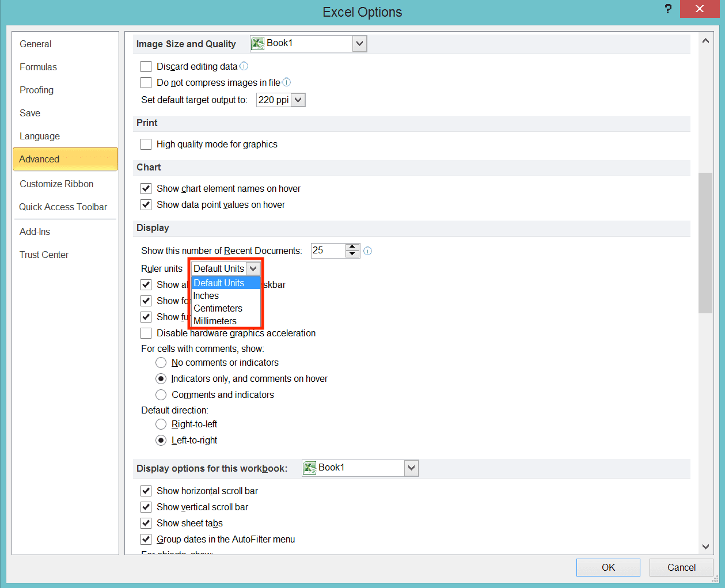This screenshot has height=588, width=725.
Task: Confirm changes with the OK button
Action: [608, 567]
